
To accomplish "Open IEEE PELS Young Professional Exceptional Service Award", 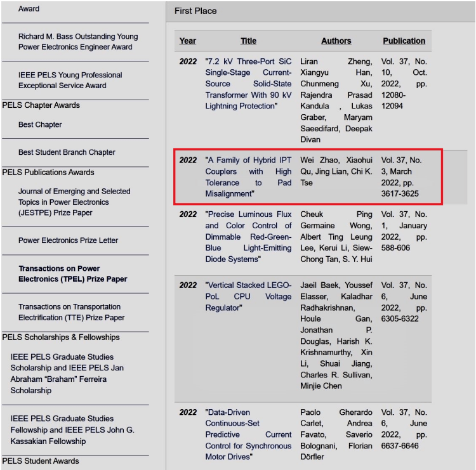I will point(70,81).
